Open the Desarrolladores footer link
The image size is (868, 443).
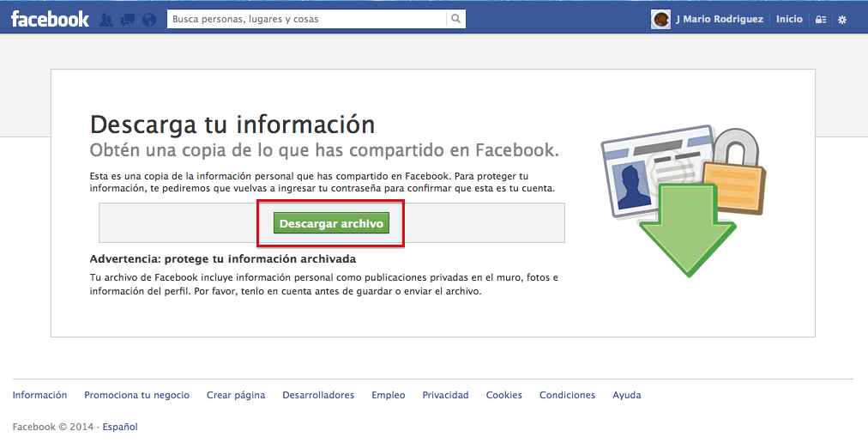pyautogui.click(x=318, y=395)
